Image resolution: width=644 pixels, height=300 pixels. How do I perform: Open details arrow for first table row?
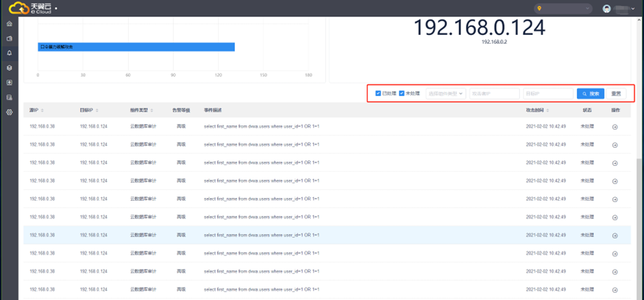(615, 126)
